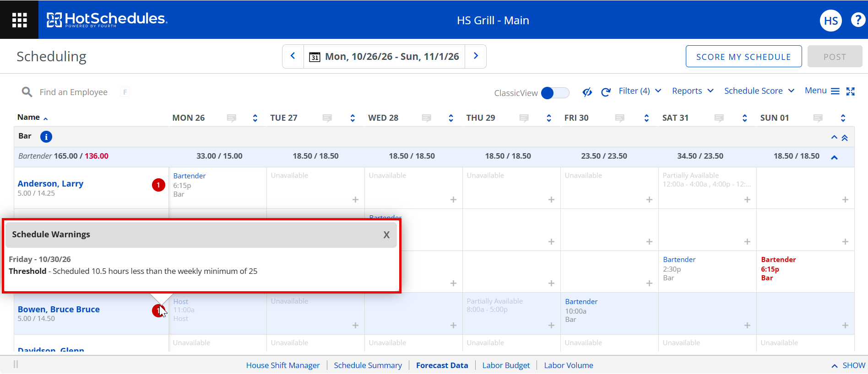Show the bottom panel with SHOW
This screenshot has width=868, height=374.
(848, 365)
